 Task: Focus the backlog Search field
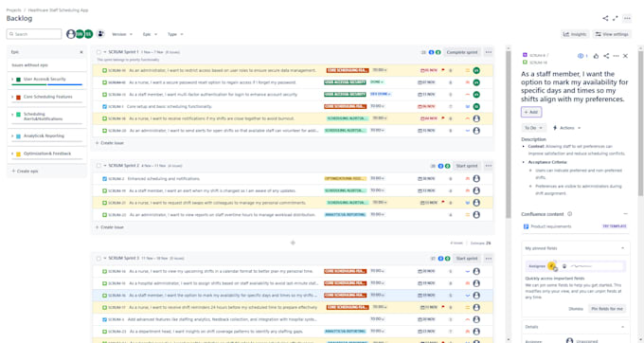pos(34,34)
